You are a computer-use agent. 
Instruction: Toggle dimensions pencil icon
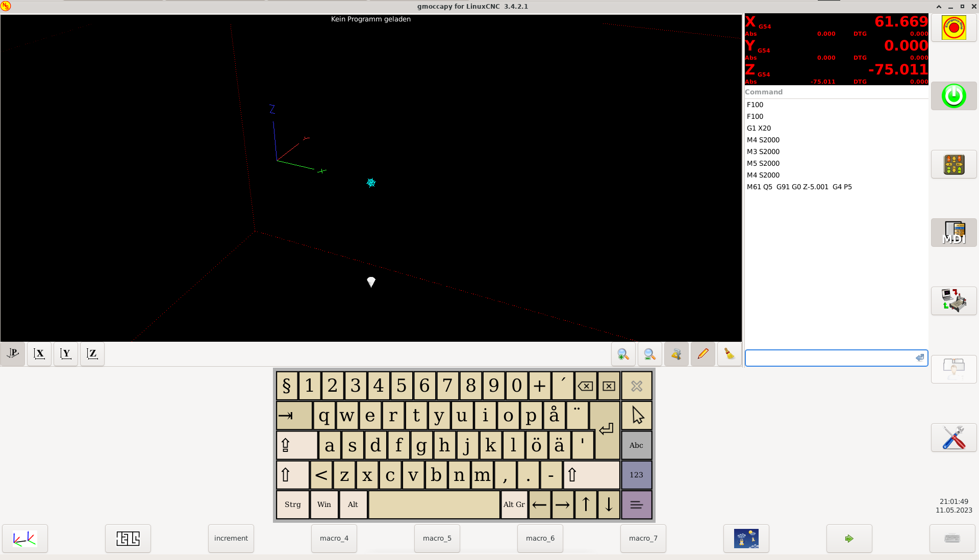pyautogui.click(x=703, y=354)
